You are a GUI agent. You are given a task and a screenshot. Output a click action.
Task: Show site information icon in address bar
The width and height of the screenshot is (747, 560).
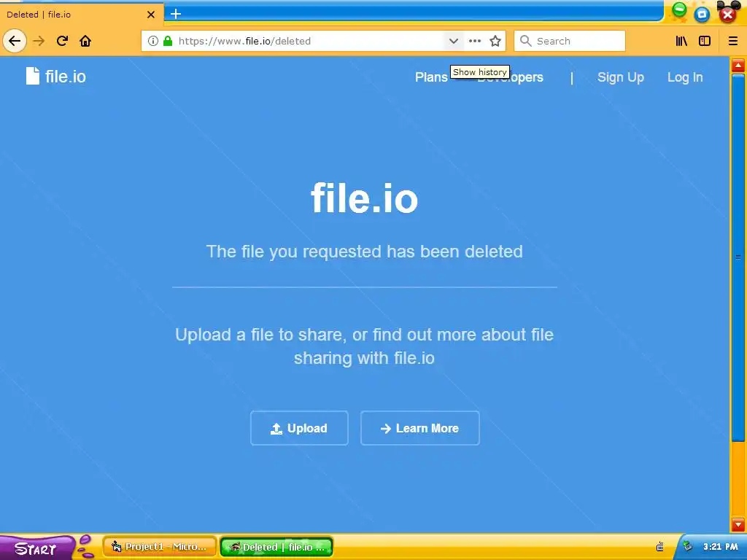click(153, 41)
